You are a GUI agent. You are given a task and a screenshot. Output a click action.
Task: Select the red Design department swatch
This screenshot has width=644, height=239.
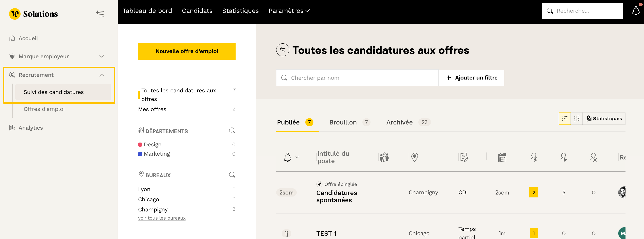point(140,145)
